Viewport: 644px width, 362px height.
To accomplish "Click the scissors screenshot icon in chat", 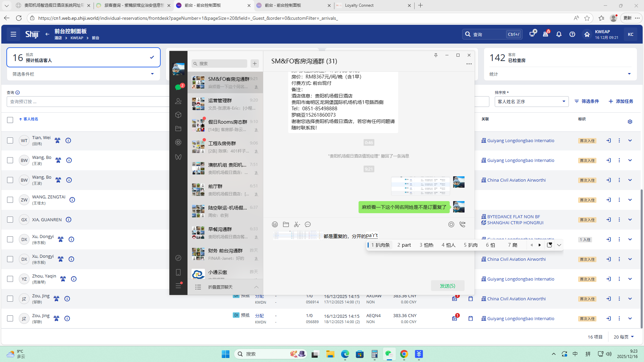I will pyautogui.click(x=297, y=225).
